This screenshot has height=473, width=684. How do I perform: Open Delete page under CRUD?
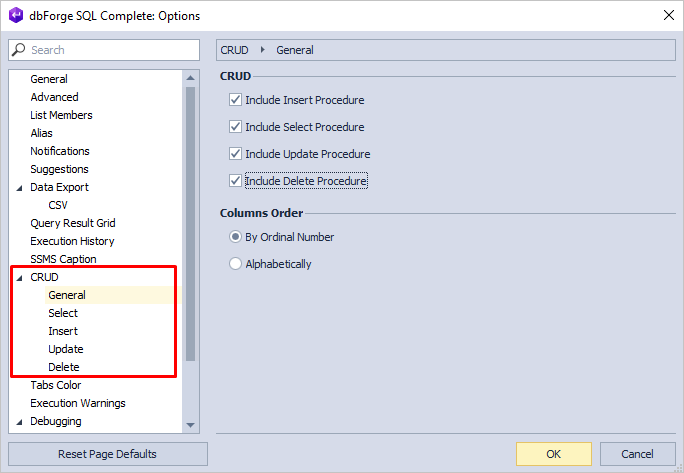coord(64,367)
